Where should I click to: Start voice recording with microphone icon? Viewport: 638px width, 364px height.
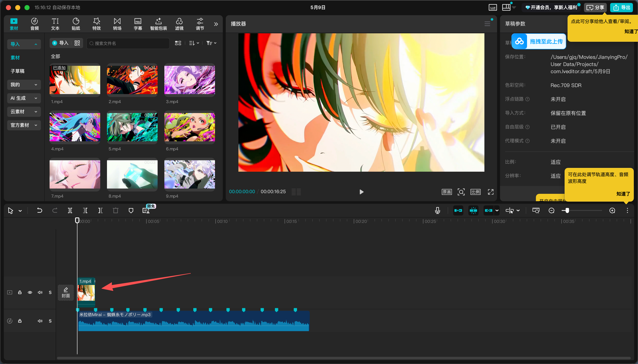[437, 210]
